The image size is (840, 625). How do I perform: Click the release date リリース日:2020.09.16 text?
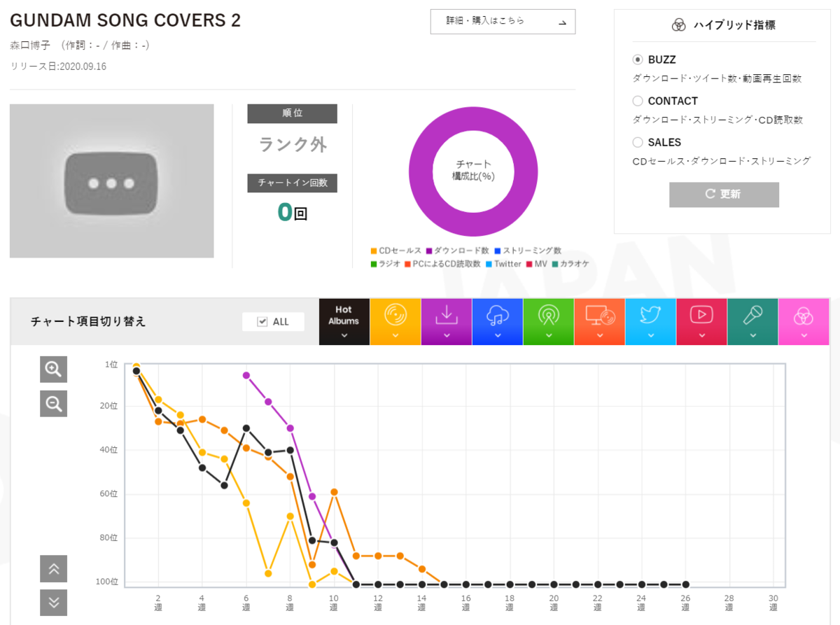pyautogui.click(x=58, y=66)
